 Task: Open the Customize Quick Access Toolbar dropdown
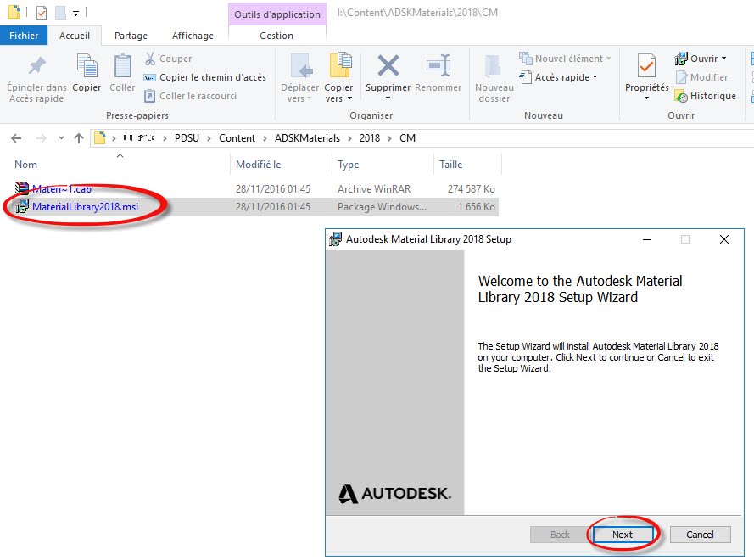[x=76, y=14]
